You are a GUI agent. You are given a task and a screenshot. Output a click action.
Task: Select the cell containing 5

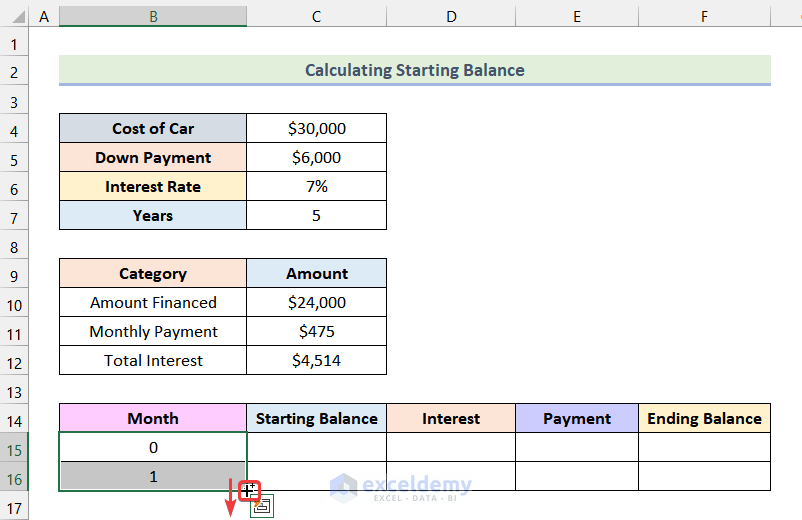317,215
